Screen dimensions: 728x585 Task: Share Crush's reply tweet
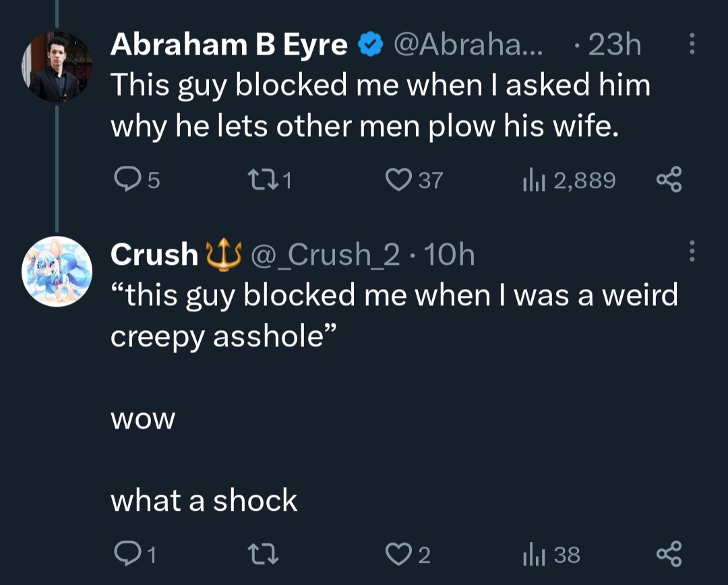(x=669, y=554)
